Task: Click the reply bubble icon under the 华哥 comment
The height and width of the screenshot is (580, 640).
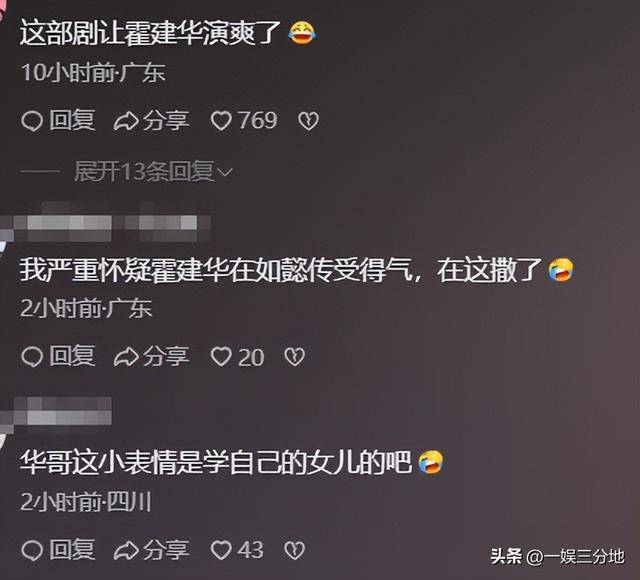Action: 32,551
